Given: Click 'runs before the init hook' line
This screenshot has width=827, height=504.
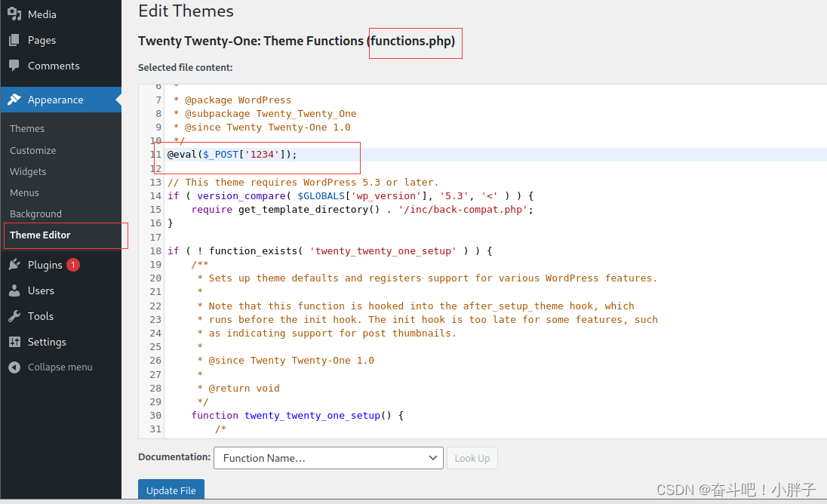Looking at the screenshot, I should 427,320.
